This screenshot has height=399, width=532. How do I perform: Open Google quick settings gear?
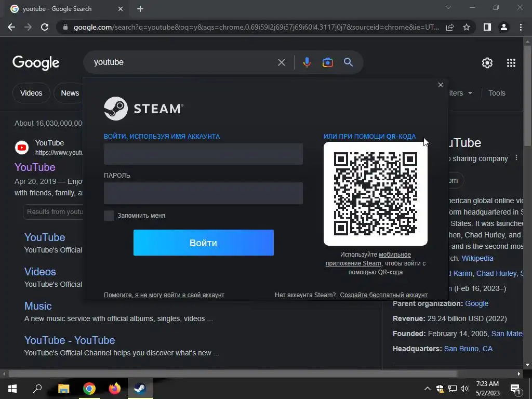(x=487, y=63)
